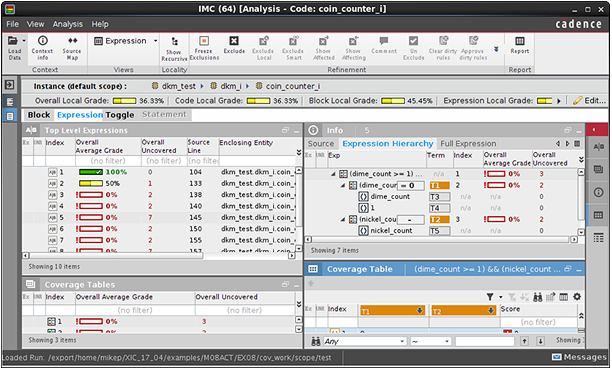
Task: Click Top Level Expressions horizontal scrollbar
Action: [x=116, y=256]
